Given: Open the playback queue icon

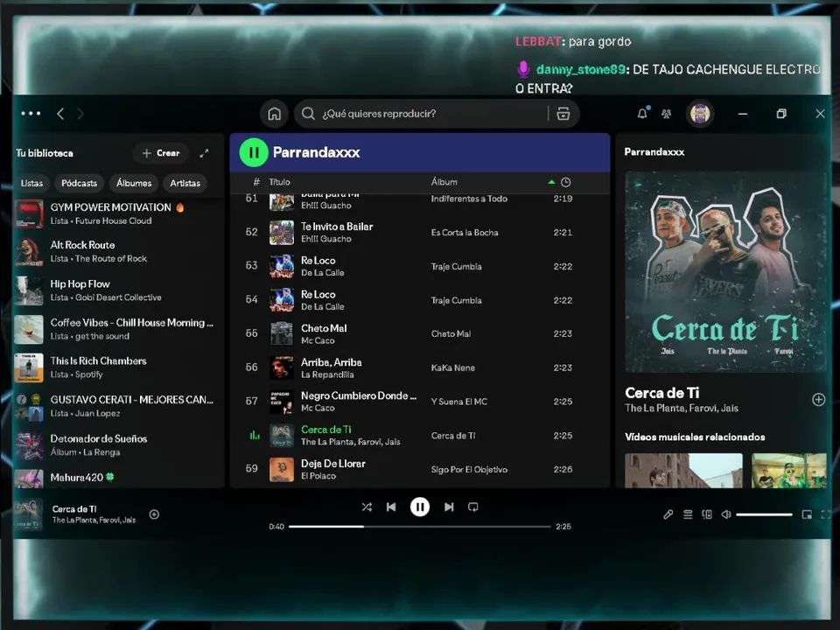Looking at the screenshot, I should coord(688,514).
